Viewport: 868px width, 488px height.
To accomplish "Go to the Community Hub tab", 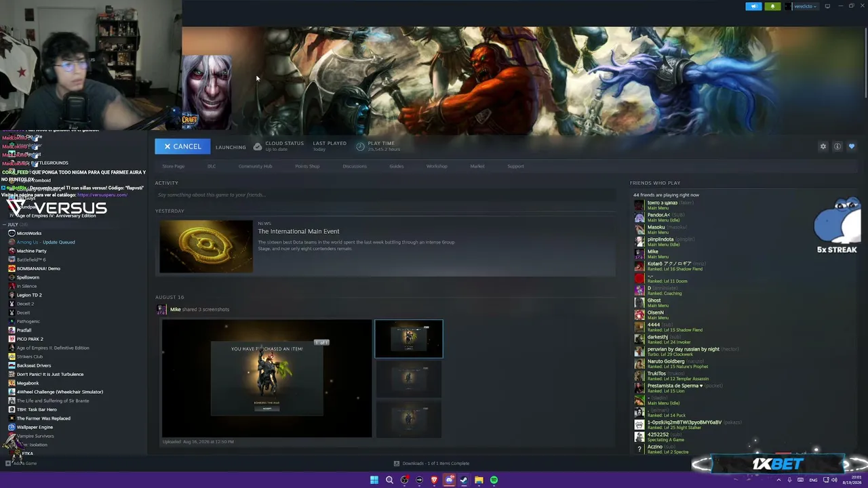I will coord(255,166).
